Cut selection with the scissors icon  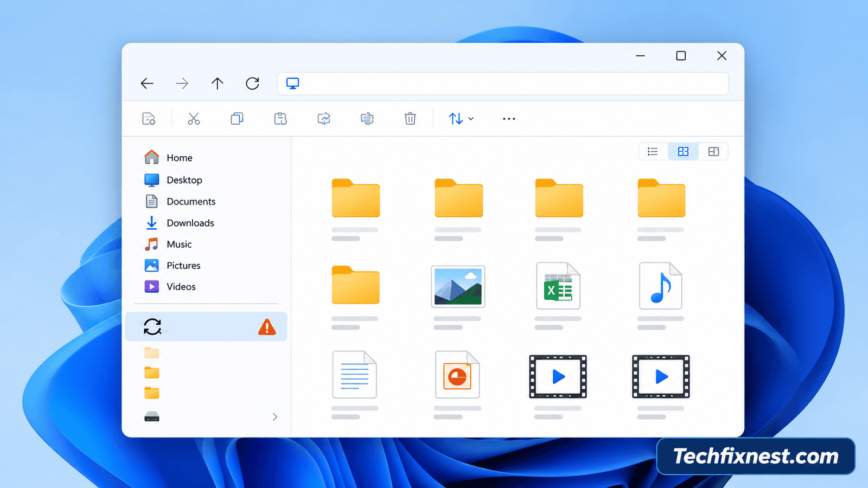(194, 119)
